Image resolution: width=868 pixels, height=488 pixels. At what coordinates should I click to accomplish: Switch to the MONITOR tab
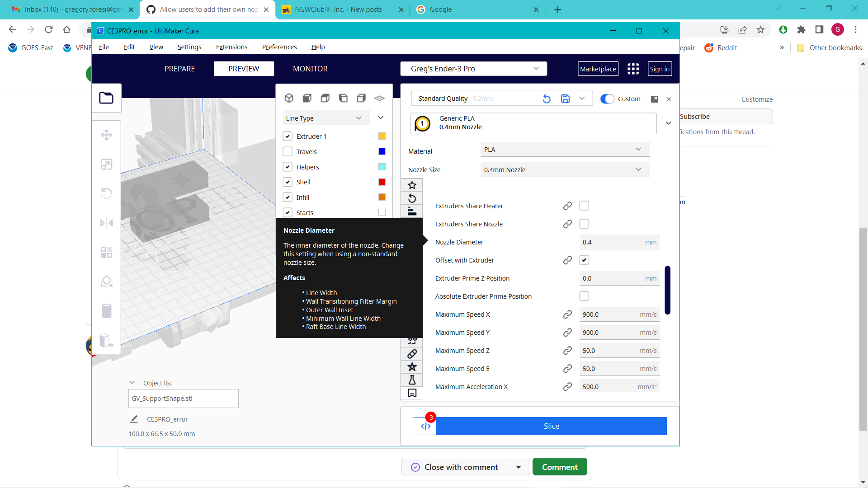pos(310,69)
